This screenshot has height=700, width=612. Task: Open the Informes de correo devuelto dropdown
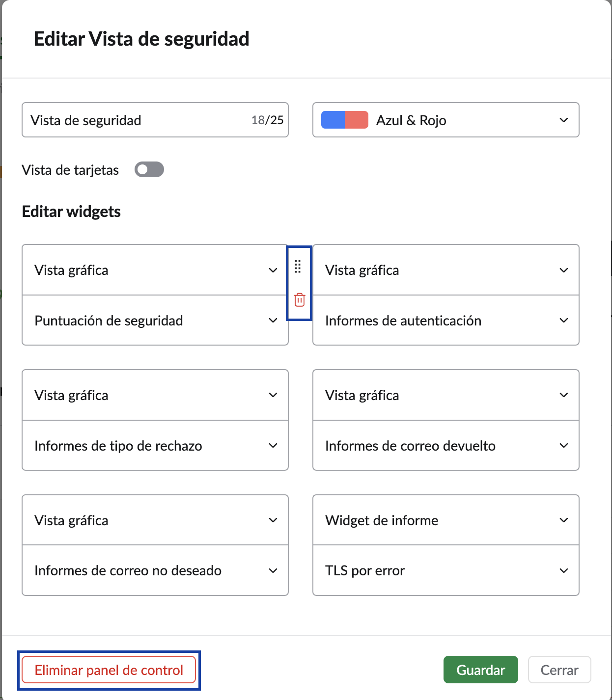coord(564,446)
